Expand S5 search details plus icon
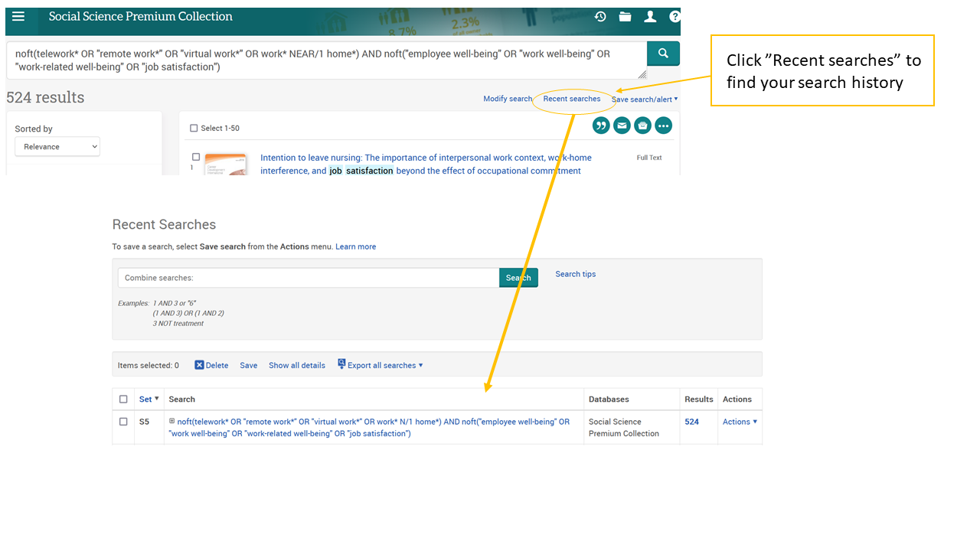 [172, 421]
